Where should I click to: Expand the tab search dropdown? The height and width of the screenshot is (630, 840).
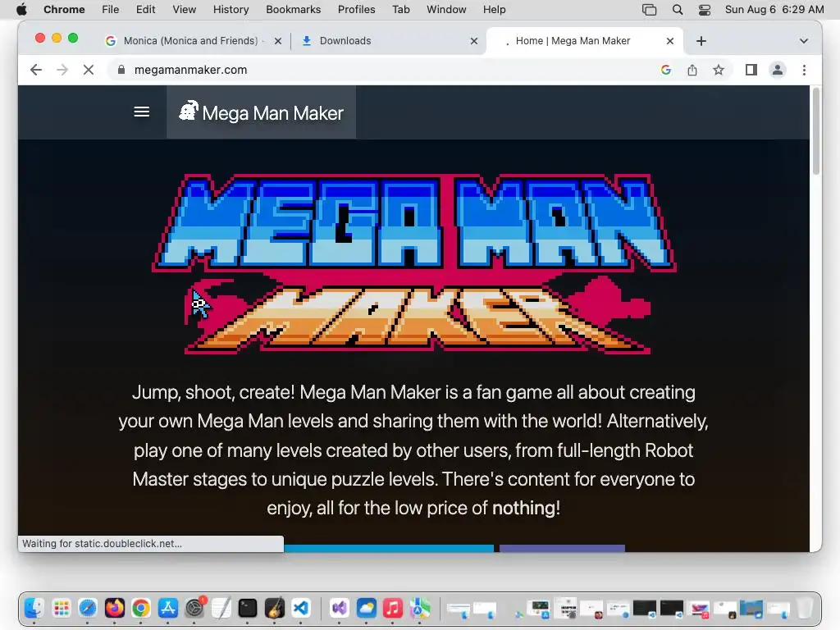[x=803, y=41]
